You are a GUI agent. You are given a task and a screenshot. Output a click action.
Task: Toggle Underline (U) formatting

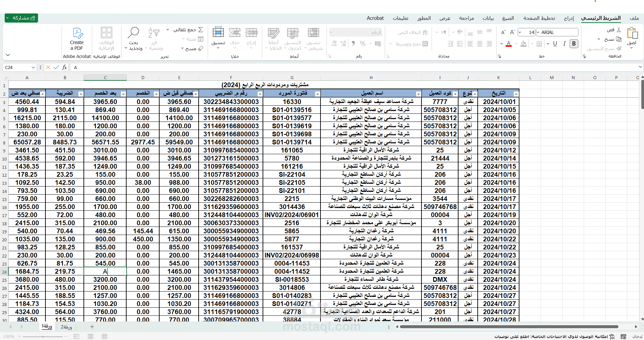[x=555, y=43]
